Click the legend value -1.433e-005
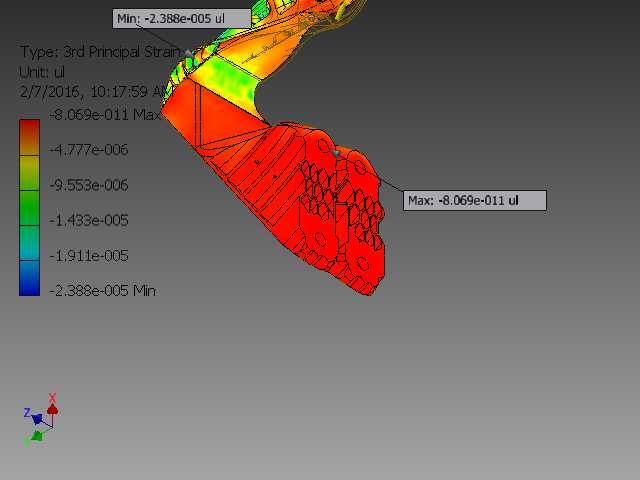640x480 pixels. point(89,220)
